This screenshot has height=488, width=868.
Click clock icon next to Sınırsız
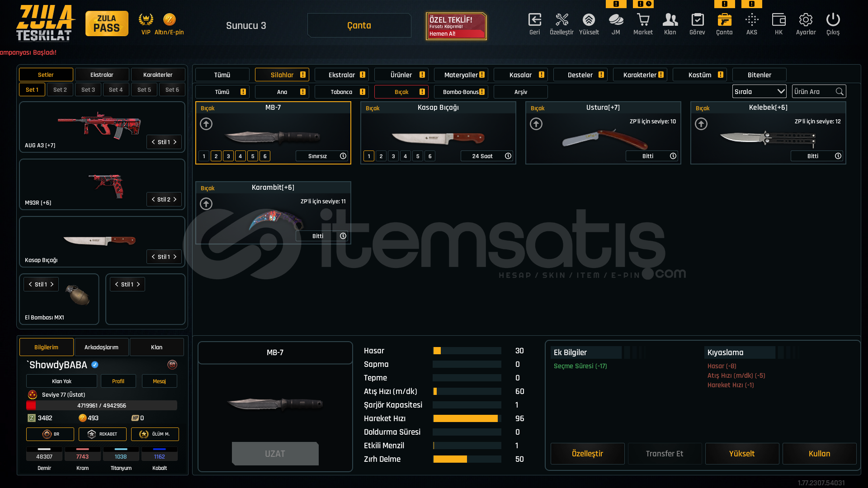click(343, 156)
